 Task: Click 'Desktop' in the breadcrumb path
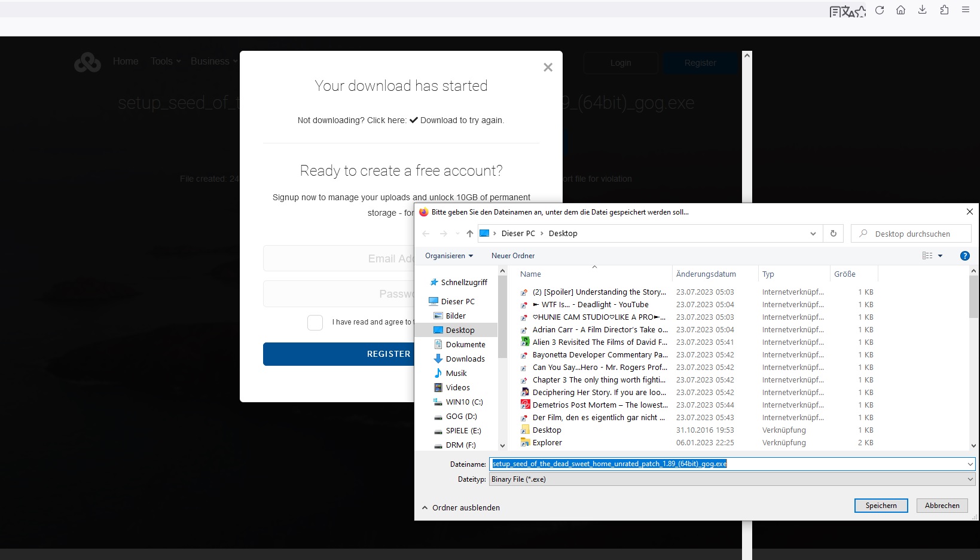pos(563,234)
